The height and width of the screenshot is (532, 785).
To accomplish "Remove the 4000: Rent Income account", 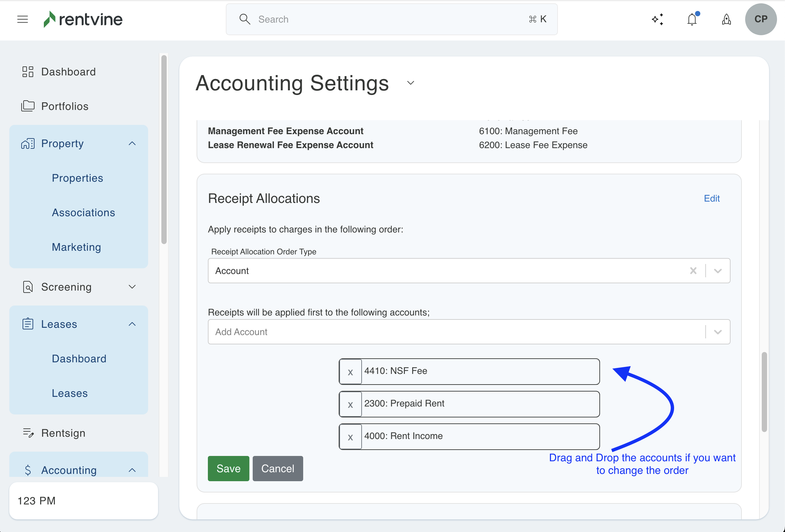I will tap(350, 437).
